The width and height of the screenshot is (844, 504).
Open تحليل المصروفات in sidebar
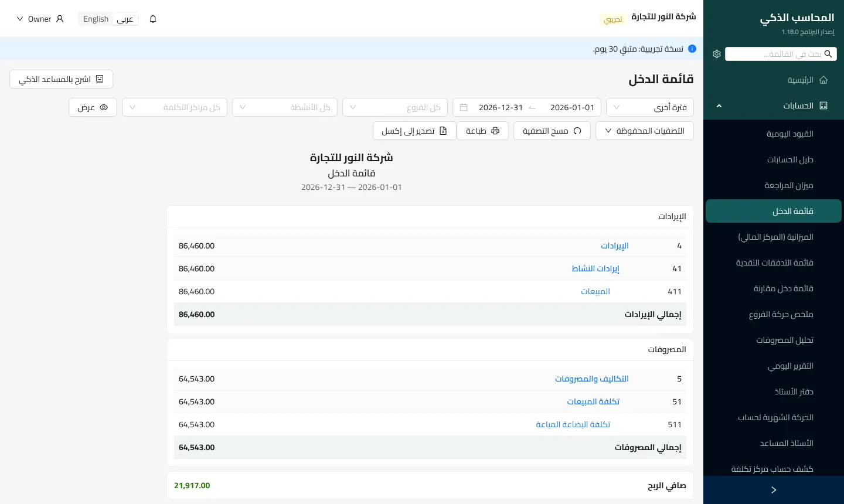click(774, 340)
